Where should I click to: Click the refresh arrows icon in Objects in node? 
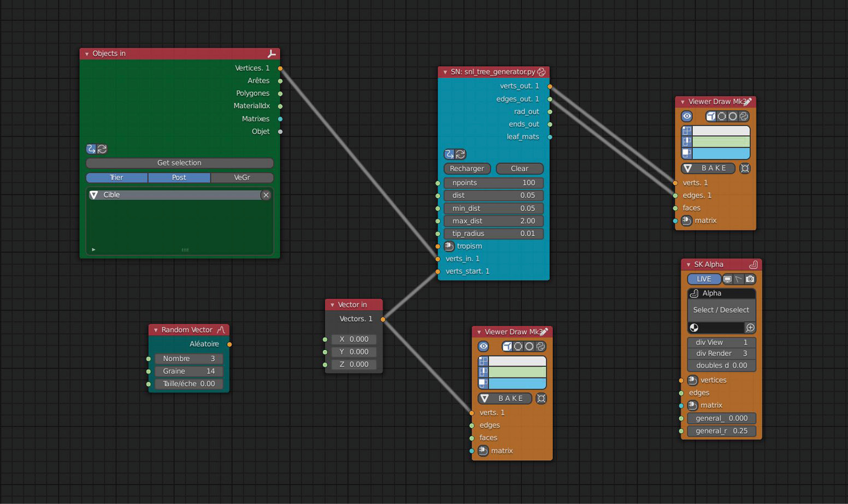point(102,149)
